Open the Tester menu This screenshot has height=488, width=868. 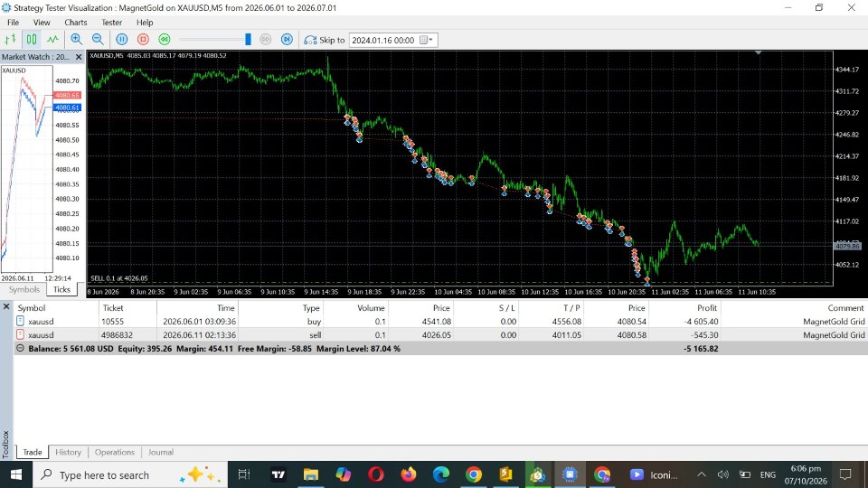pyautogui.click(x=112, y=23)
